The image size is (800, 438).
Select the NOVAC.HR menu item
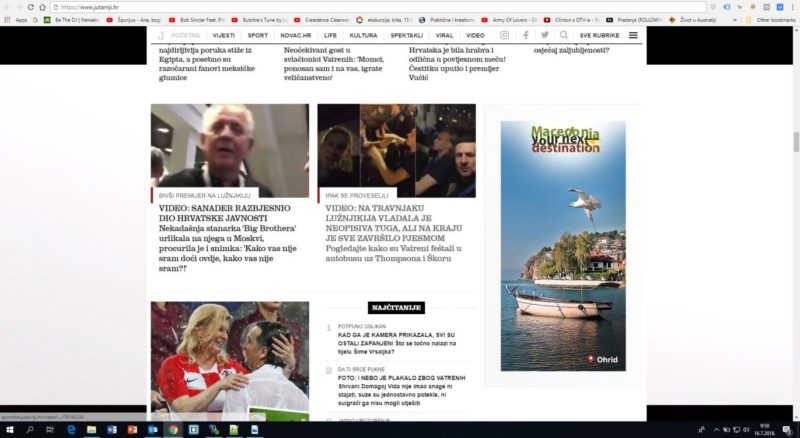point(295,35)
